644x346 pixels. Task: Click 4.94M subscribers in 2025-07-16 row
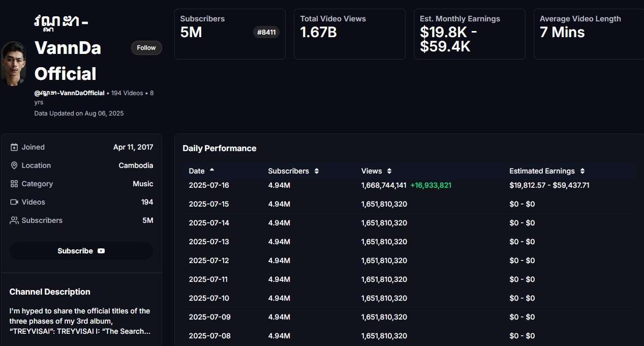coord(279,185)
